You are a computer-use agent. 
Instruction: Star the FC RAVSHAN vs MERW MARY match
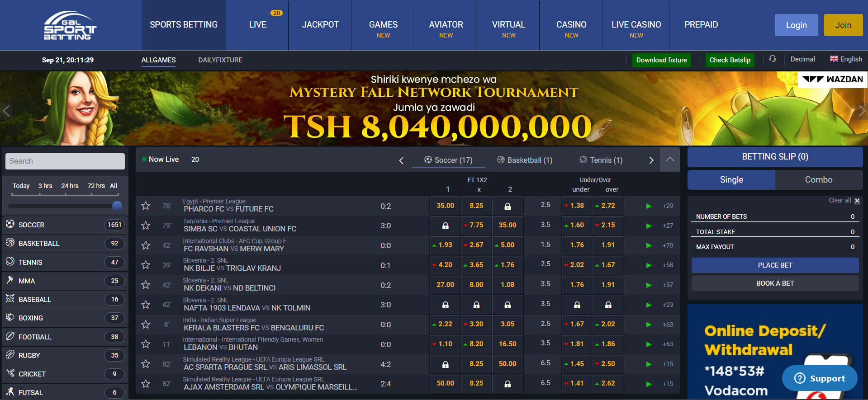coord(146,245)
